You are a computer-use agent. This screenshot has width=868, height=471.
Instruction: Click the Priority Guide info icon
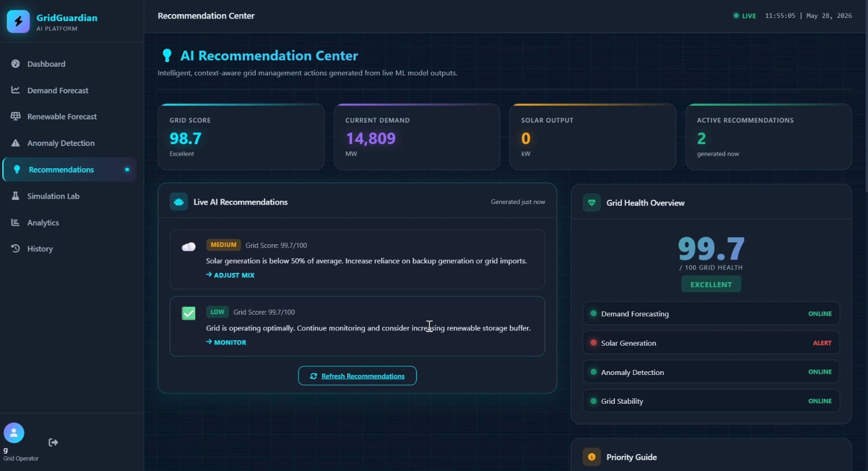(x=592, y=457)
